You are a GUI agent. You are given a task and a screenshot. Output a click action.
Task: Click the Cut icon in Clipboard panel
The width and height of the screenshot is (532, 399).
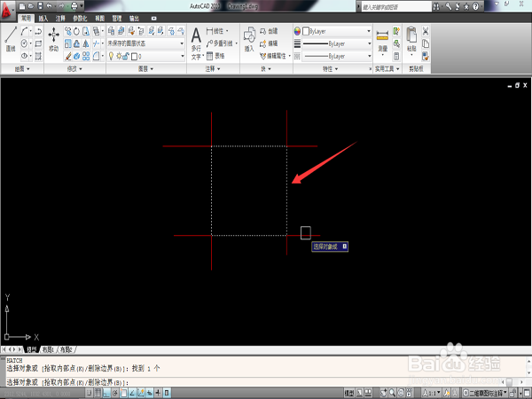pos(426,31)
